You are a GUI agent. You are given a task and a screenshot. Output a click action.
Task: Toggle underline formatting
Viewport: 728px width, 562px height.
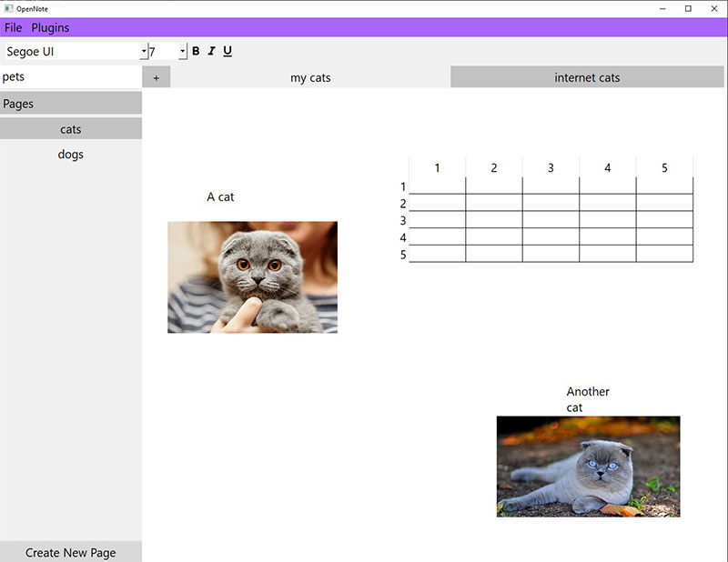pos(227,51)
